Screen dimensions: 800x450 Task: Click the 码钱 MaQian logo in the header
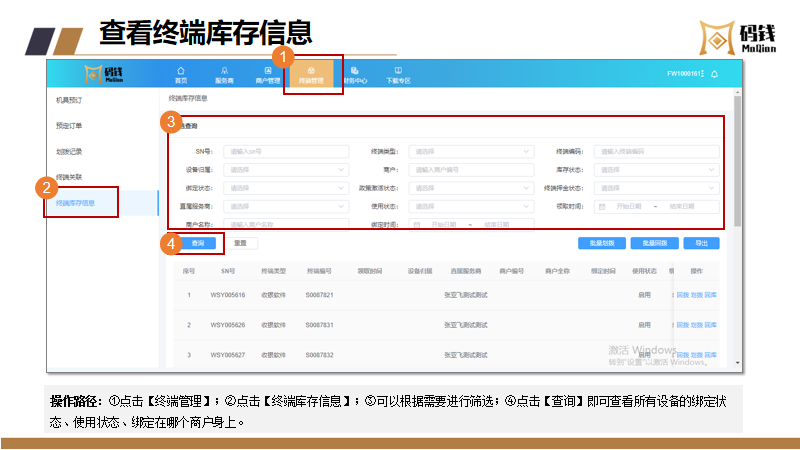coord(103,74)
